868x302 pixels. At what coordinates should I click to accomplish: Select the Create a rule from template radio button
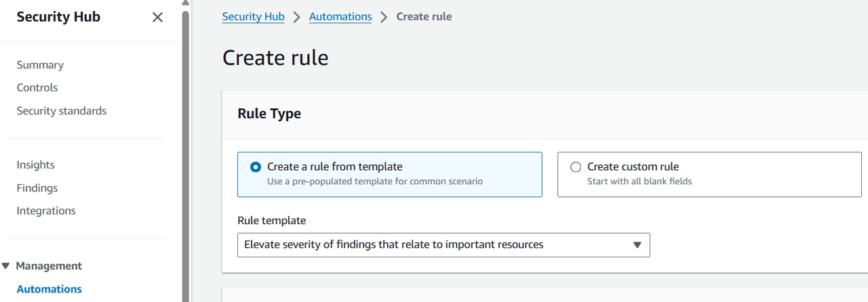pos(256,167)
